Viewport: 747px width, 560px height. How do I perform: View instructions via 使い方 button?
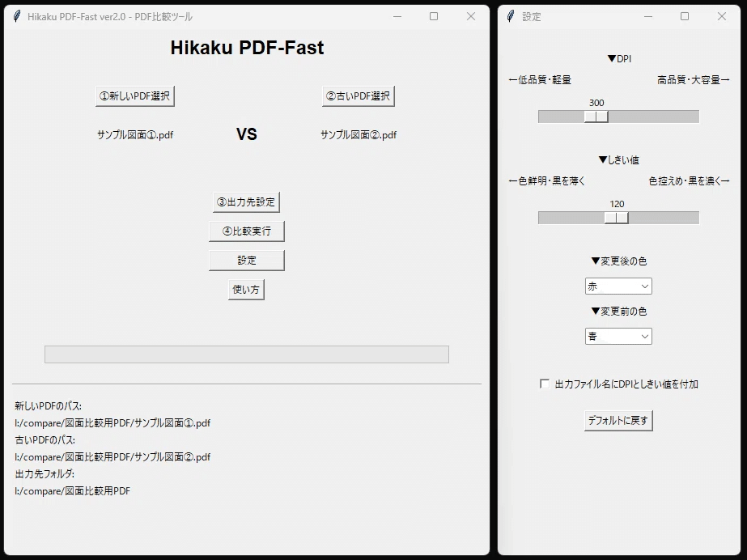[x=245, y=289]
